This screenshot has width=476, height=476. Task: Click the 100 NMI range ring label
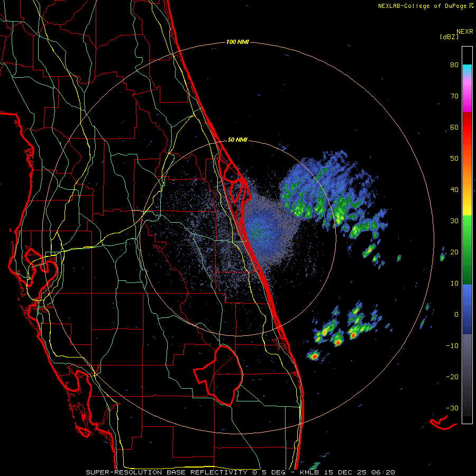coord(237,42)
